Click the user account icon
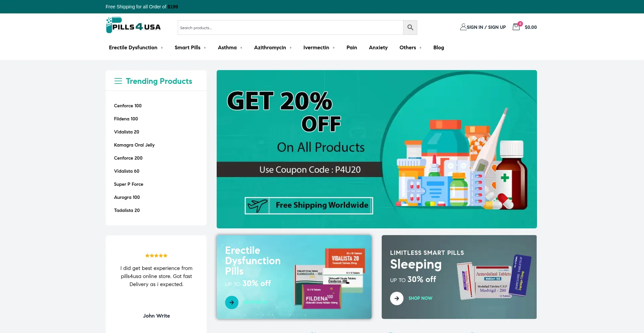 click(x=463, y=27)
